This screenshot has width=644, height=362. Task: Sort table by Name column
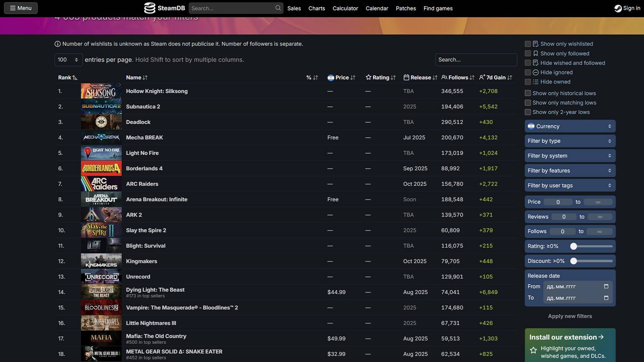click(137, 77)
